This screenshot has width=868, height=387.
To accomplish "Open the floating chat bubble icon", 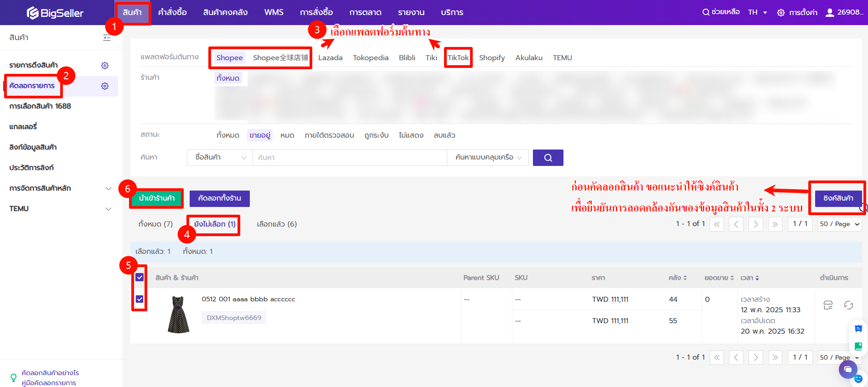I will tap(848, 369).
